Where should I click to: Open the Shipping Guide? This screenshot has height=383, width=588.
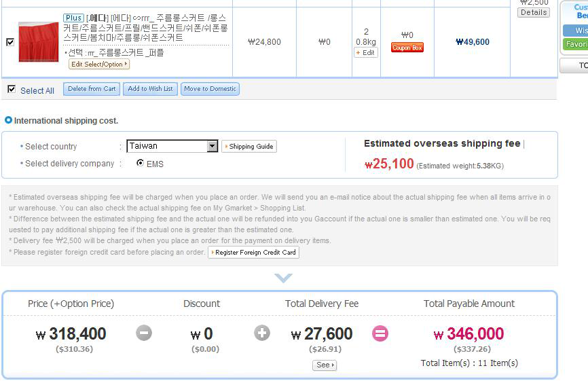(x=249, y=147)
